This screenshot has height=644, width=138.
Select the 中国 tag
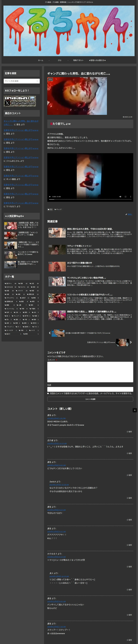(23, 330)
